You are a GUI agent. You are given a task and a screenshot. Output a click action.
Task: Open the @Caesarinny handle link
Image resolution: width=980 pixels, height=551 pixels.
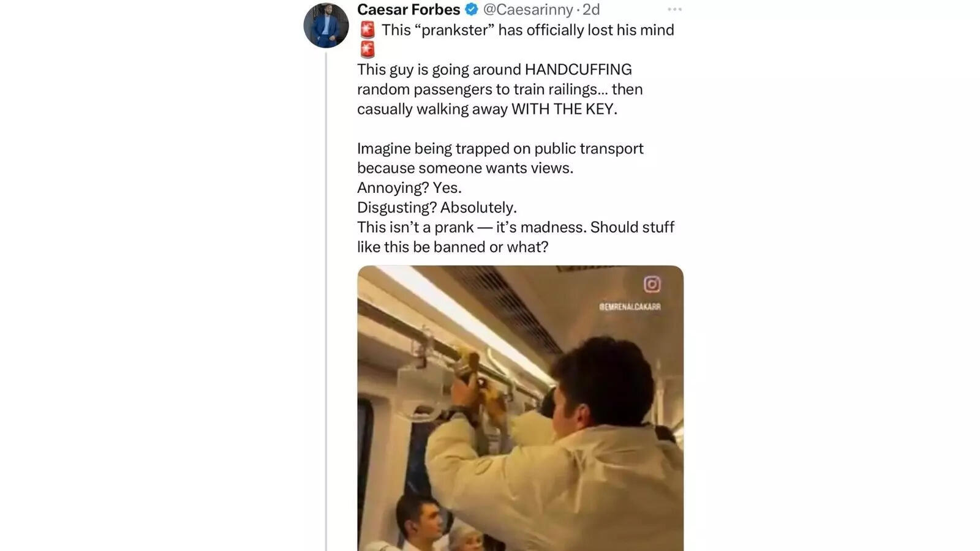click(x=528, y=10)
